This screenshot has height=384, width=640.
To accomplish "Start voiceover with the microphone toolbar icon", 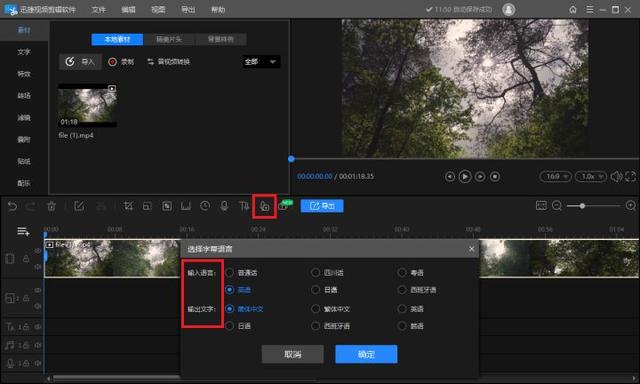I will 224,206.
